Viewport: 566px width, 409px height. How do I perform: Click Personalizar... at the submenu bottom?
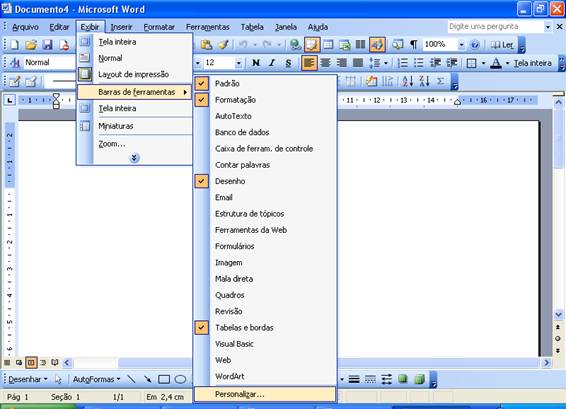point(265,394)
